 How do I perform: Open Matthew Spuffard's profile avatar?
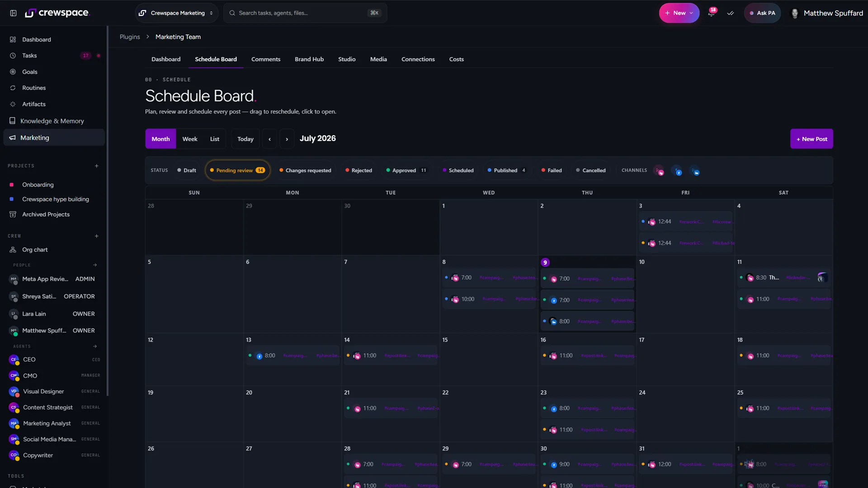[x=795, y=13]
